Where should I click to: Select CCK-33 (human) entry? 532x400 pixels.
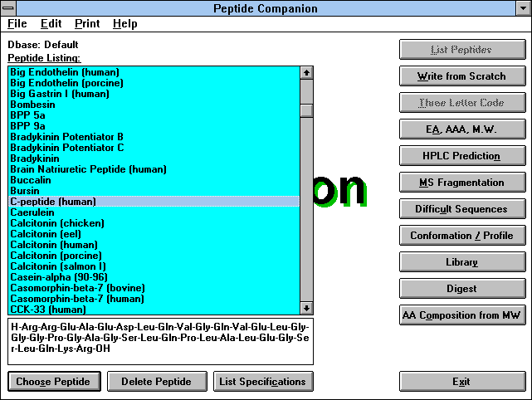pyautogui.click(x=154, y=310)
